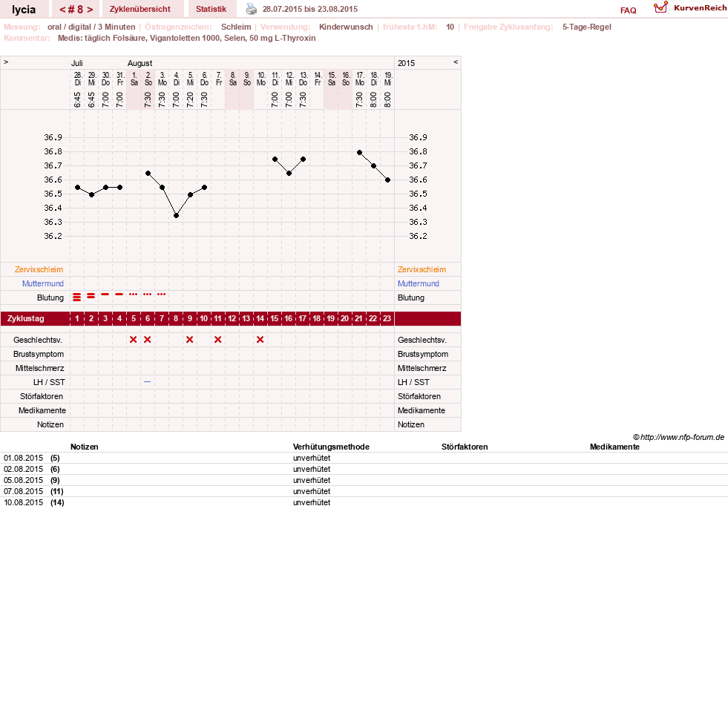Click intercourse X mark on cycle day 14

tap(260, 340)
